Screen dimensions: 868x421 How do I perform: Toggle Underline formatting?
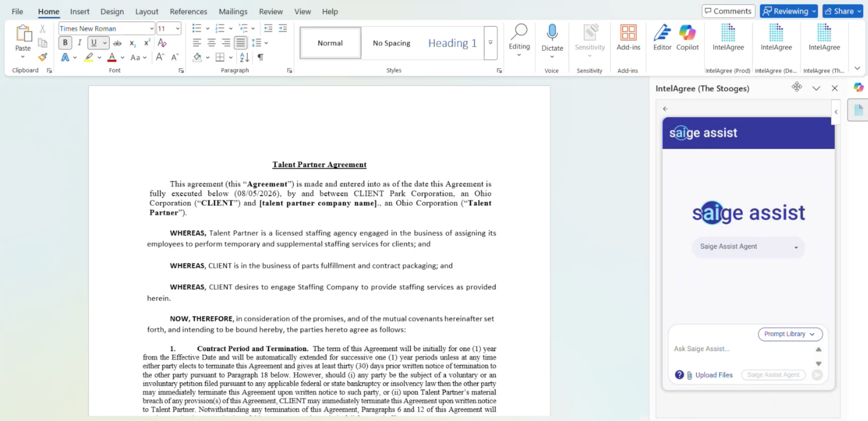(x=94, y=43)
